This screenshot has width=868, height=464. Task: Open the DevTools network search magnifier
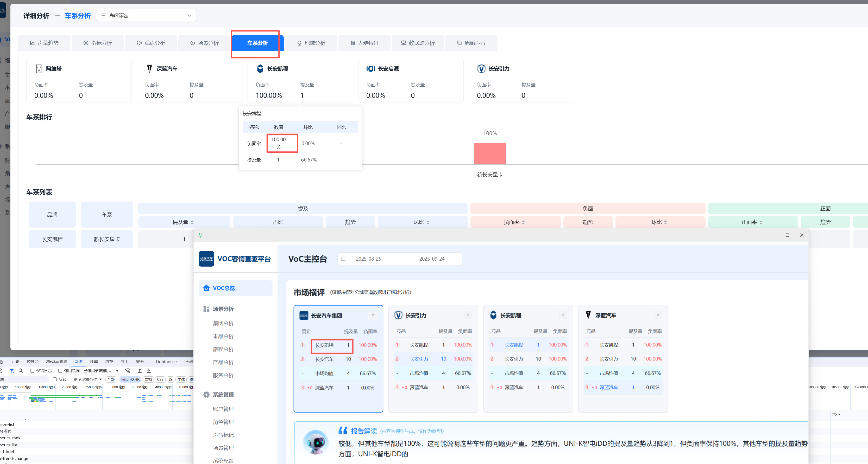21,371
